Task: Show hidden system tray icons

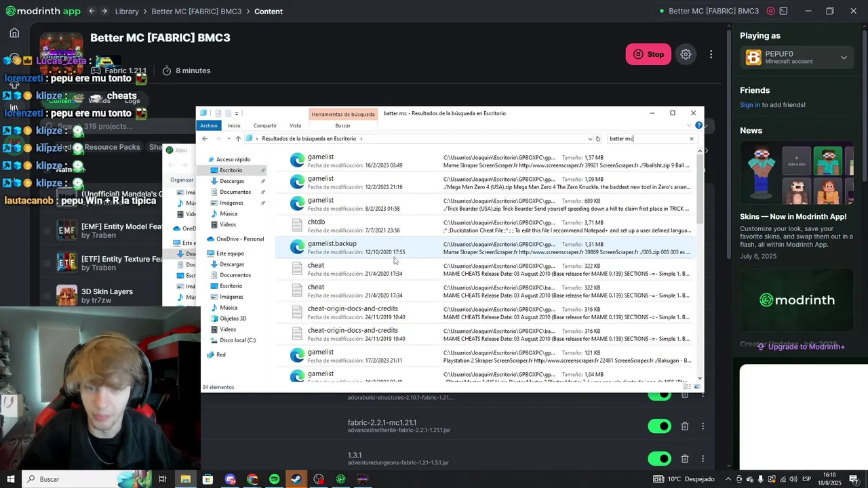Action: (729, 479)
